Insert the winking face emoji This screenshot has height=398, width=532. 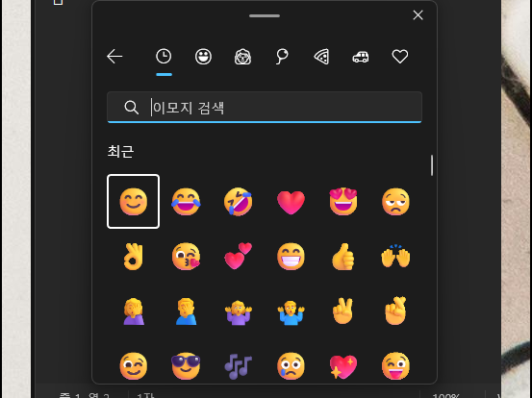coord(134,366)
